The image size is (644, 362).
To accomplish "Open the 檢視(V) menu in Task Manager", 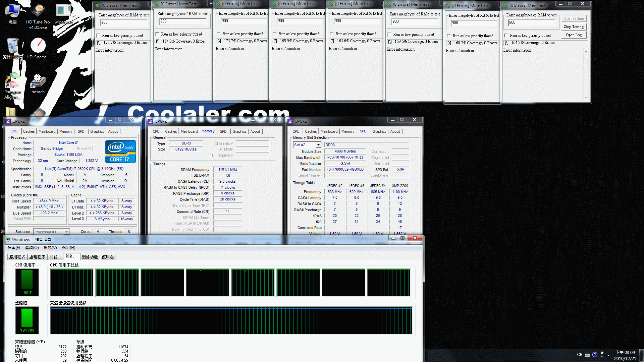I will pyautogui.click(x=50, y=248).
